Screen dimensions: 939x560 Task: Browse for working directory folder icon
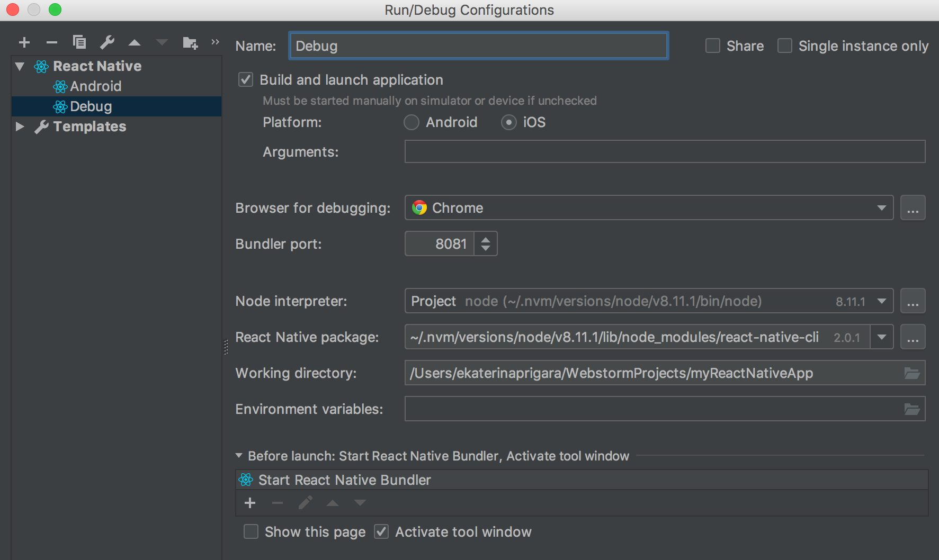coord(912,373)
